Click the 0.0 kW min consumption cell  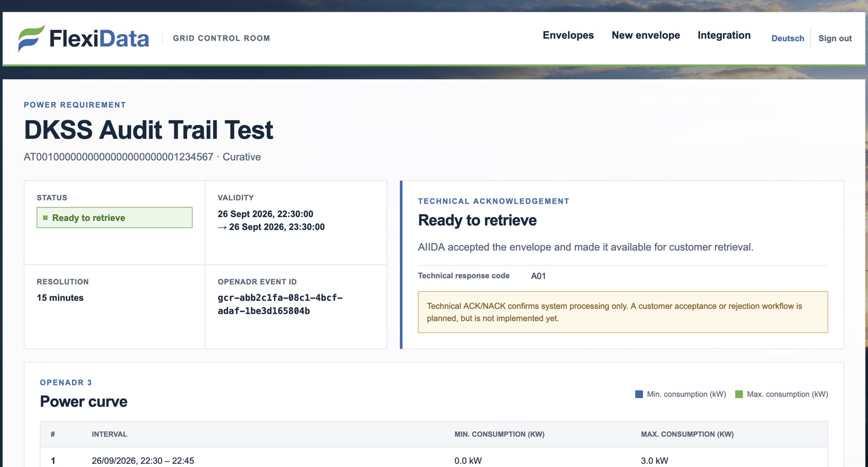tap(468, 460)
